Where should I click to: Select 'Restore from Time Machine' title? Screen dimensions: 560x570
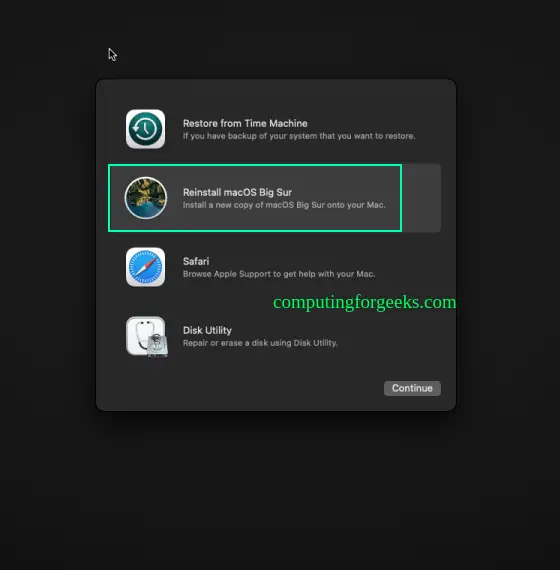(x=245, y=124)
